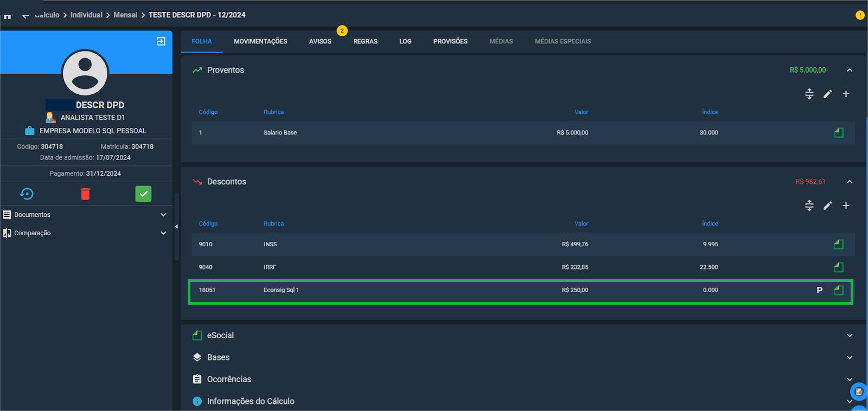The height and width of the screenshot is (411, 868).
Task: Click the edit pencil in Descontos
Action: (x=827, y=206)
